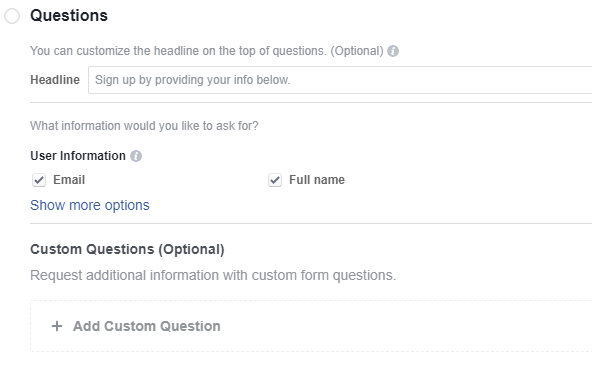Screen dimensions: 592x379
Task: Uncheck the Email checkbox
Action: click(x=39, y=180)
